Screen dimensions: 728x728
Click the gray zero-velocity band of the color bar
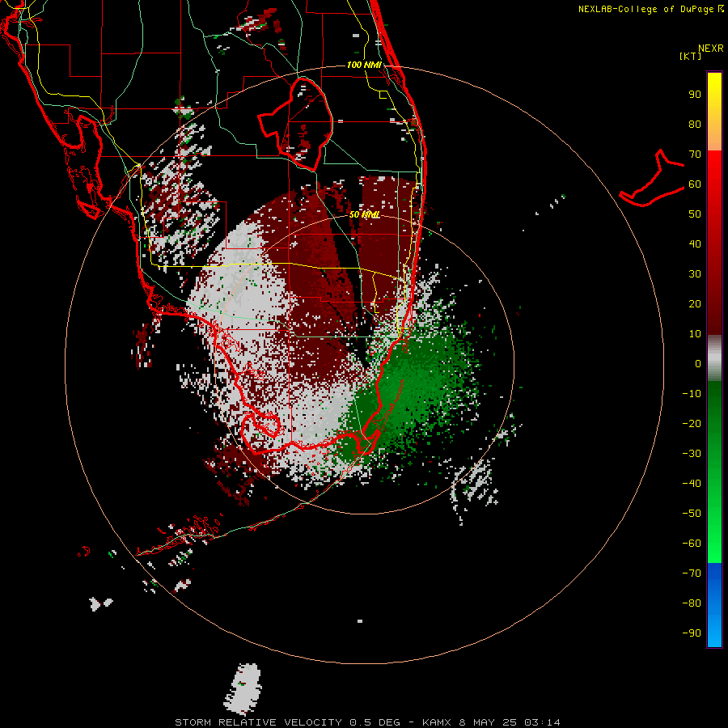click(714, 358)
